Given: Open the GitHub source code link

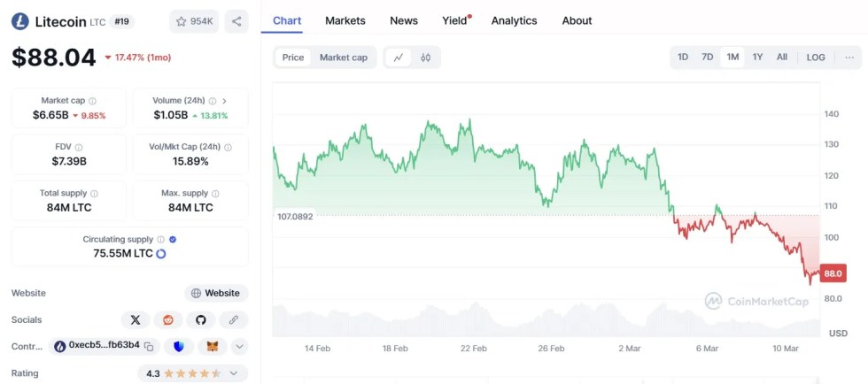Looking at the screenshot, I should click(x=201, y=320).
